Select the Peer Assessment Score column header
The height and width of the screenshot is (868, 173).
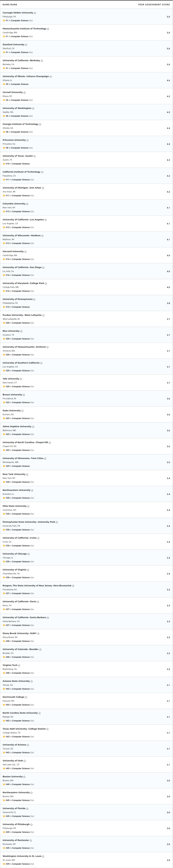(154, 5)
